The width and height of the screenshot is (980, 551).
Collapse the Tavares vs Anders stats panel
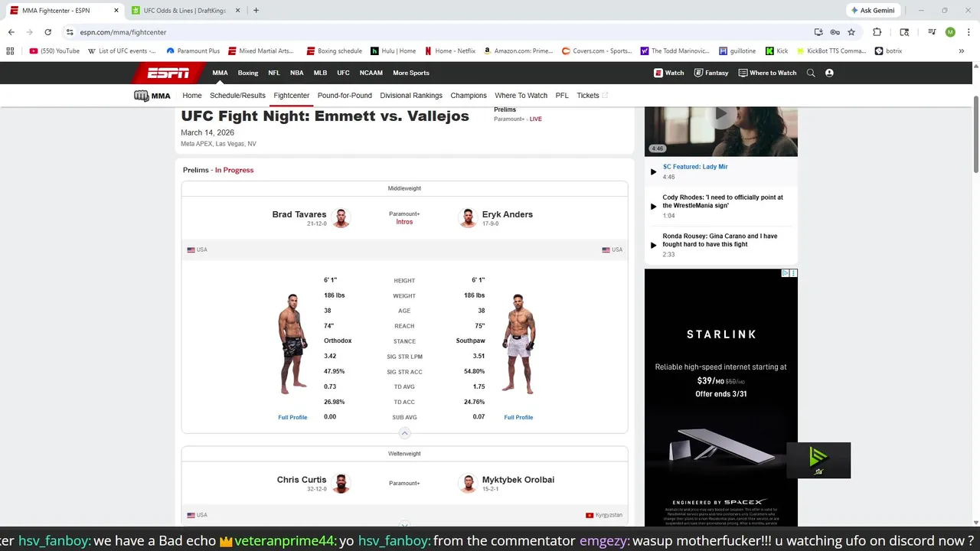tap(405, 433)
